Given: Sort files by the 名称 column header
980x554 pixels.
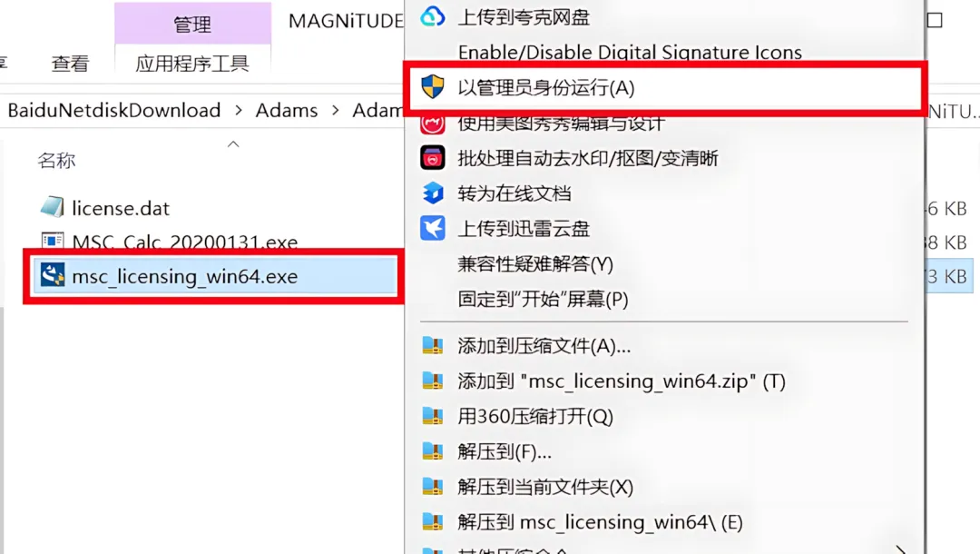Looking at the screenshot, I should (57, 161).
